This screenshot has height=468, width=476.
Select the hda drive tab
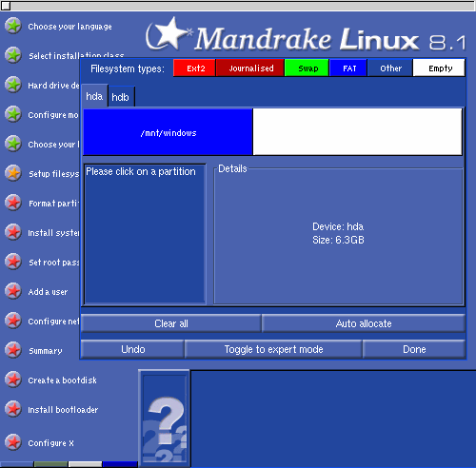click(94, 96)
